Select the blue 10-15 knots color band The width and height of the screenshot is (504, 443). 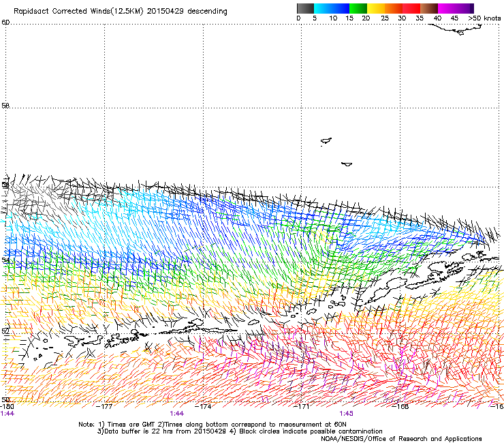(341, 8)
